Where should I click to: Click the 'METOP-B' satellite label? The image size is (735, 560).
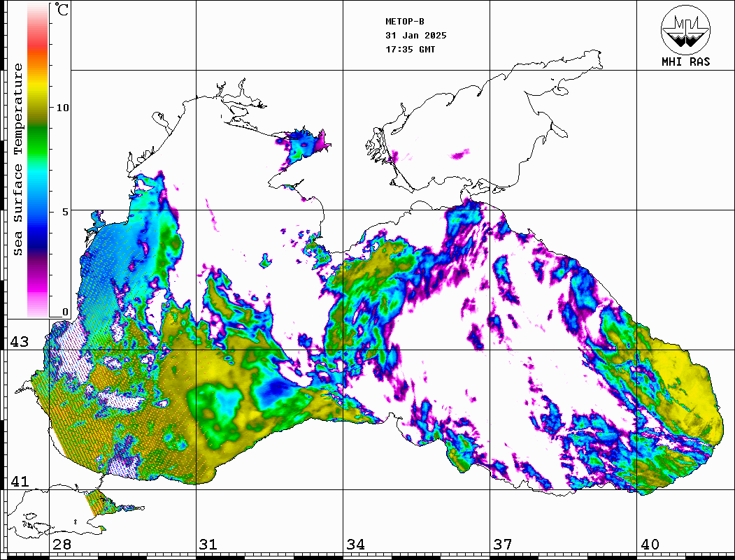click(x=405, y=22)
